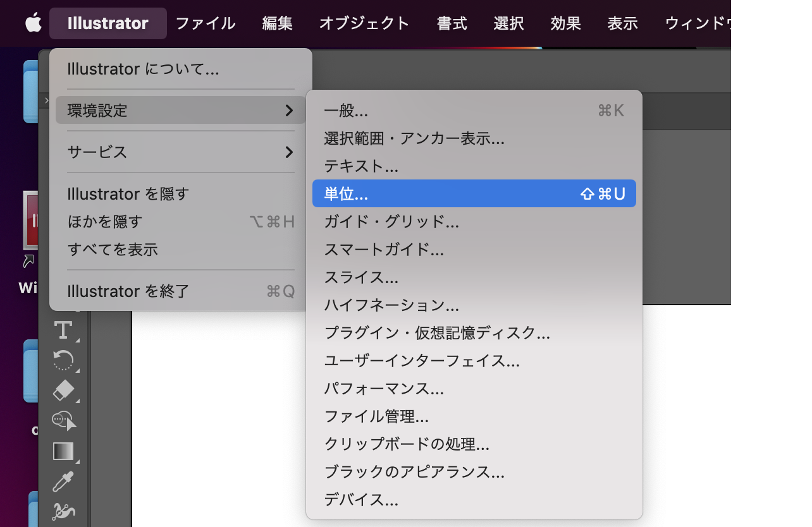Choose Illustrator を終了
Image resolution: width=812 pixels, height=527 pixels.
tap(181, 291)
